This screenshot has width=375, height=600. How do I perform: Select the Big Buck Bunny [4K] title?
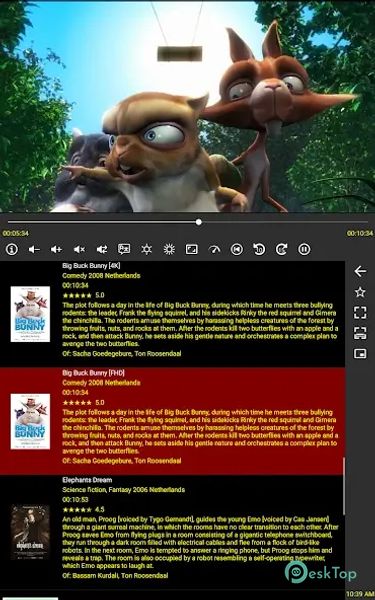click(x=91, y=265)
